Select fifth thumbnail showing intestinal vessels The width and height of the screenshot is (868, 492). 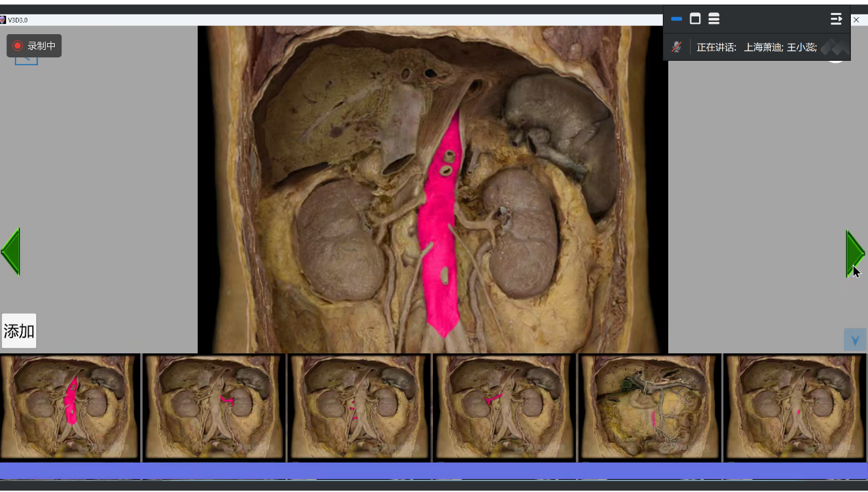coord(650,407)
